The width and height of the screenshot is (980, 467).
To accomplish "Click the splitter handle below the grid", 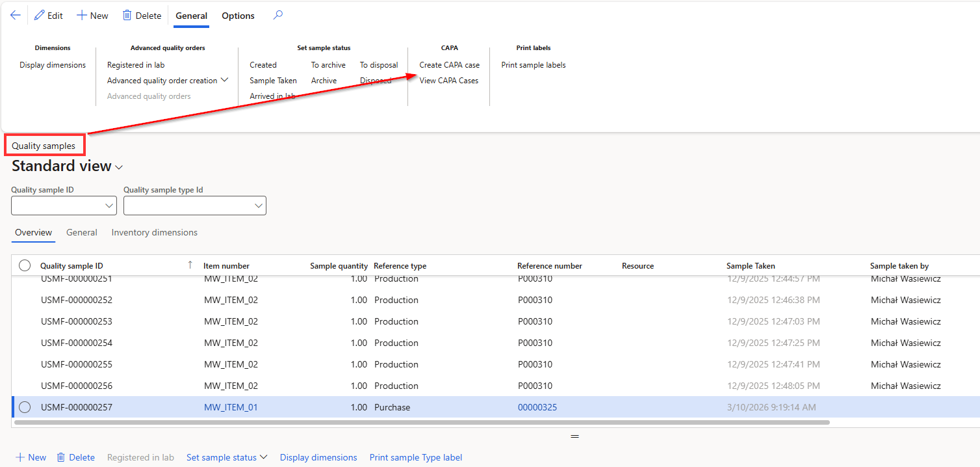I will pyautogui.click(x=574, y=436).
